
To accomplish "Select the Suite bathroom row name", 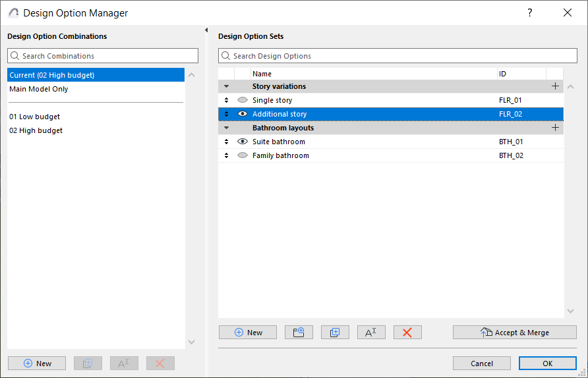I will (279, 142).
